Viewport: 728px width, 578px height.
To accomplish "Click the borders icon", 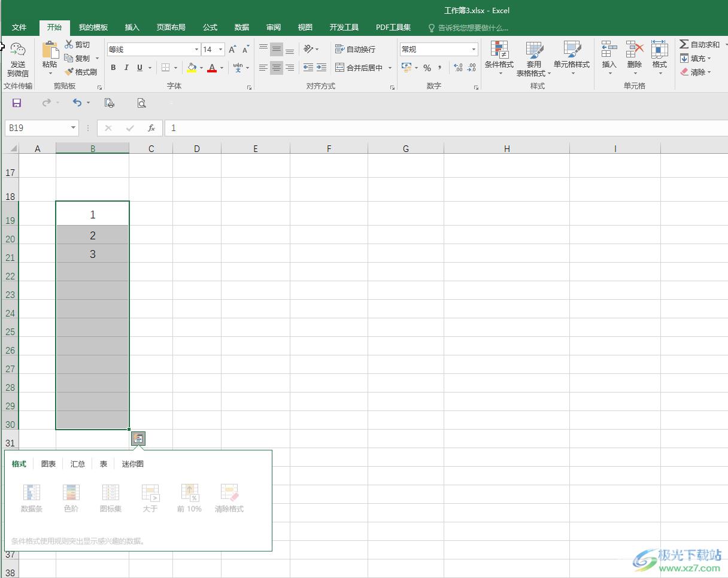I will click(x=166, y=68).
